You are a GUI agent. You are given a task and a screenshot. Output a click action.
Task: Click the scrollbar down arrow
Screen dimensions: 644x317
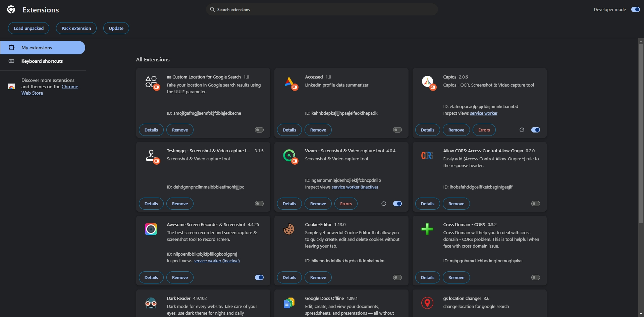click(641, 314)
